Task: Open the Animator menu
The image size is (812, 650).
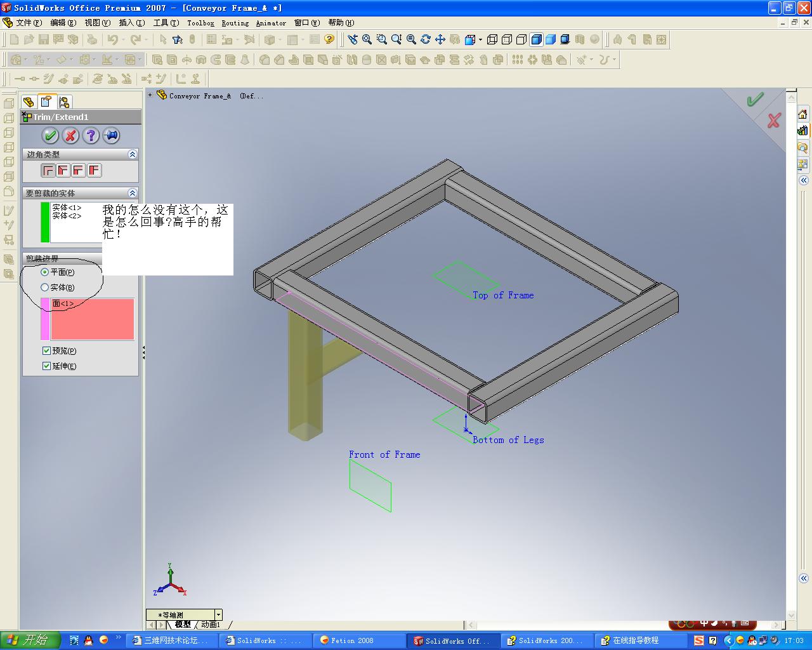Action: 271,23
